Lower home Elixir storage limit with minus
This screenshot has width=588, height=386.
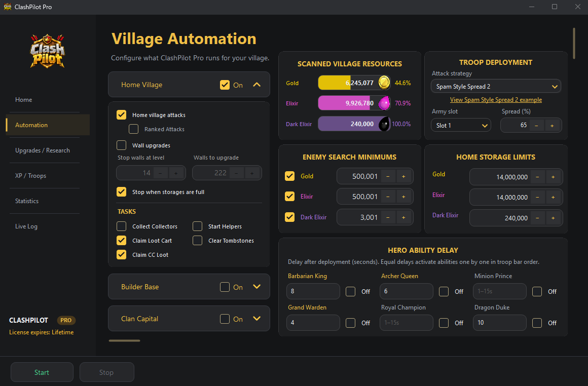point(537,197)
